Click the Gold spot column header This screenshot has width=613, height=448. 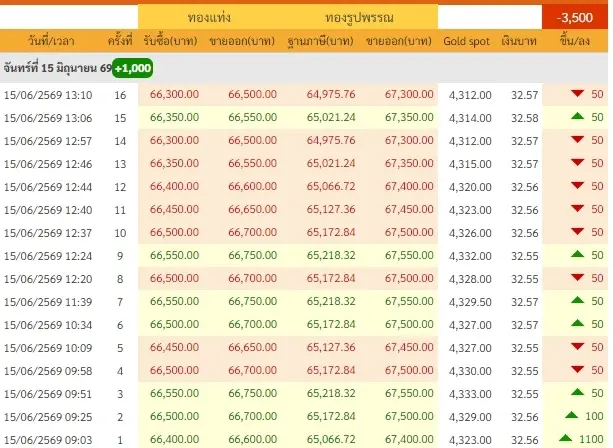click(466, 41)
